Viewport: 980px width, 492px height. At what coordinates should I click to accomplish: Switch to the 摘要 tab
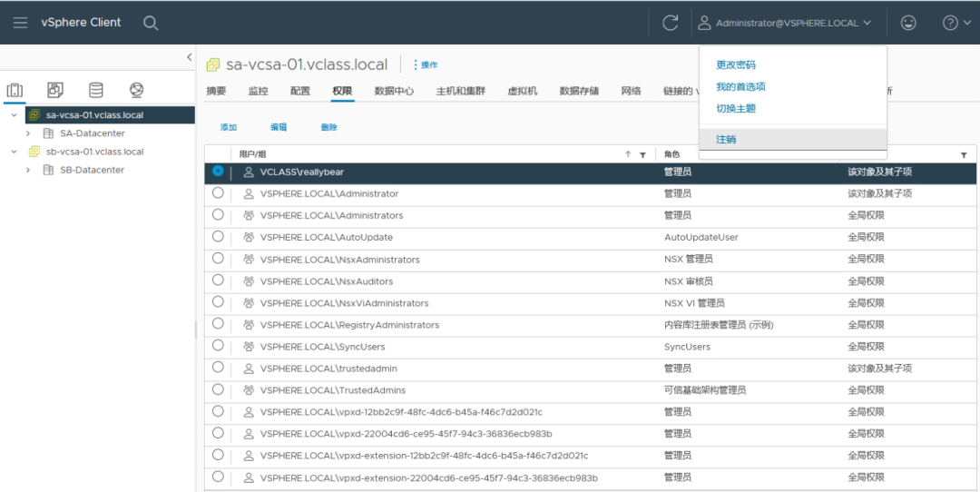216,91
